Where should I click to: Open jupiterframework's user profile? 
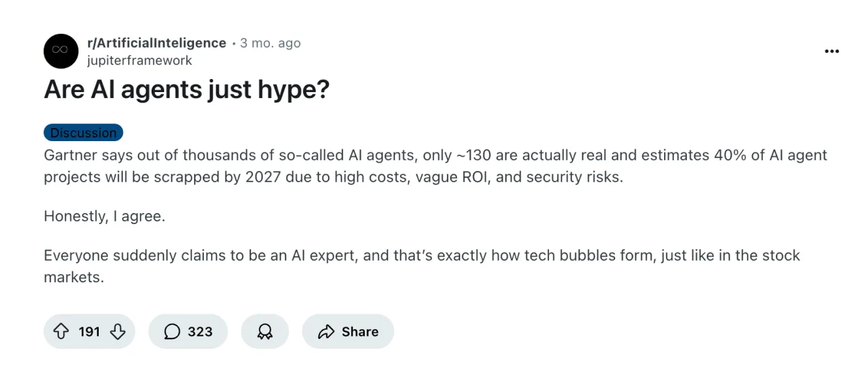click(139, 60)
